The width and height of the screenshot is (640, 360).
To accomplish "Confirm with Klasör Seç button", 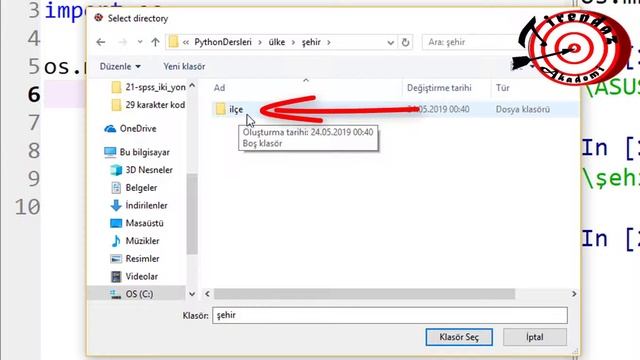I will click(x=459, y=337).
